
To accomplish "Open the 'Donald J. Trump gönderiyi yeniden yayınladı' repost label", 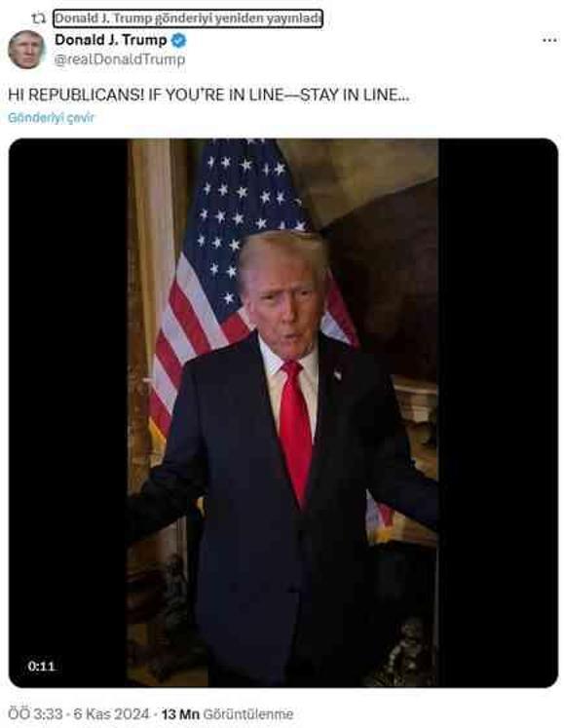I will 188,19.
